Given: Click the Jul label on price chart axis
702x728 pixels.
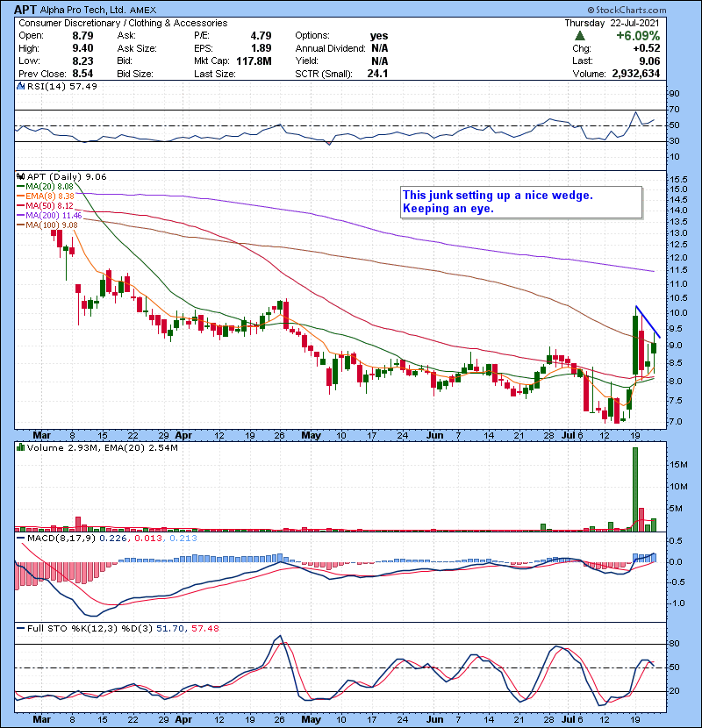Looking at the screenshot, I should pyautogui.click(x=568, y=436).
